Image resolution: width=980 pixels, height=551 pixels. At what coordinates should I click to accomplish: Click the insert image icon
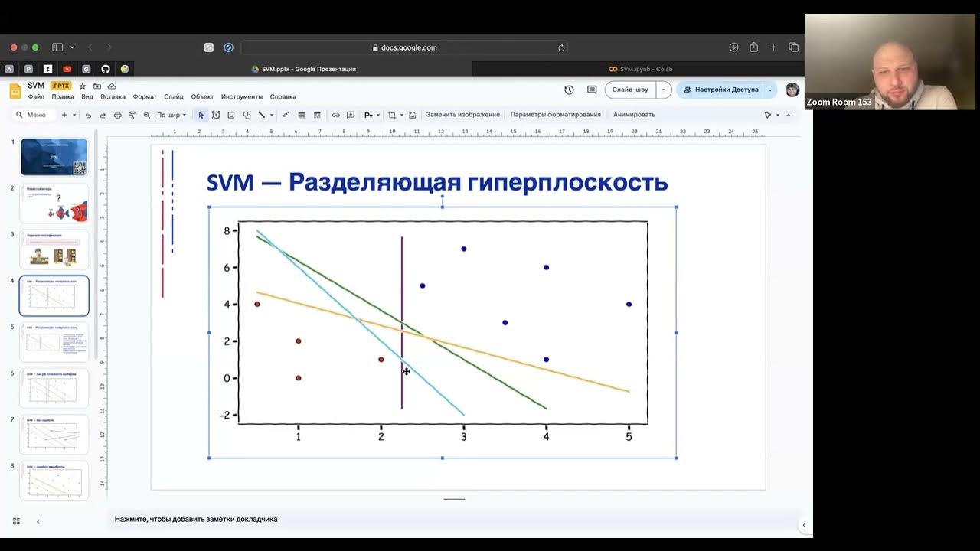231,115
